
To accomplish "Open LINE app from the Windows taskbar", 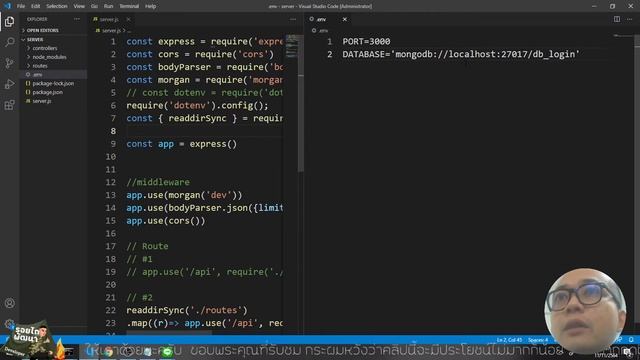I will [x=167, y=351].
